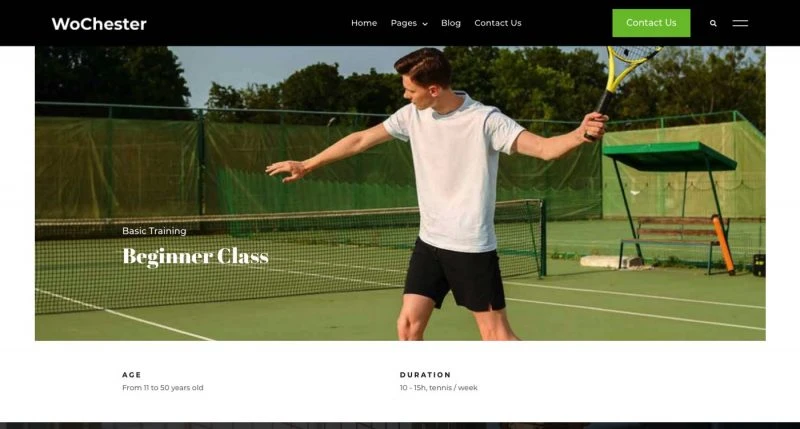Open the search magnifier icon
The image size is (800, 429).
coord(713,23)
